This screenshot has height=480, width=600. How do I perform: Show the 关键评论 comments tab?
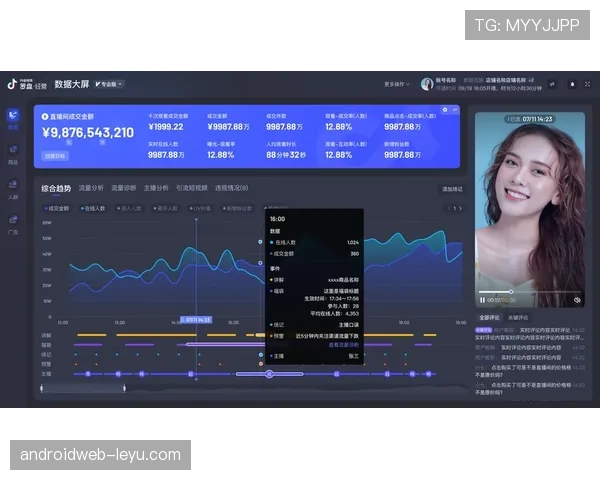click(x=518, y=318)
